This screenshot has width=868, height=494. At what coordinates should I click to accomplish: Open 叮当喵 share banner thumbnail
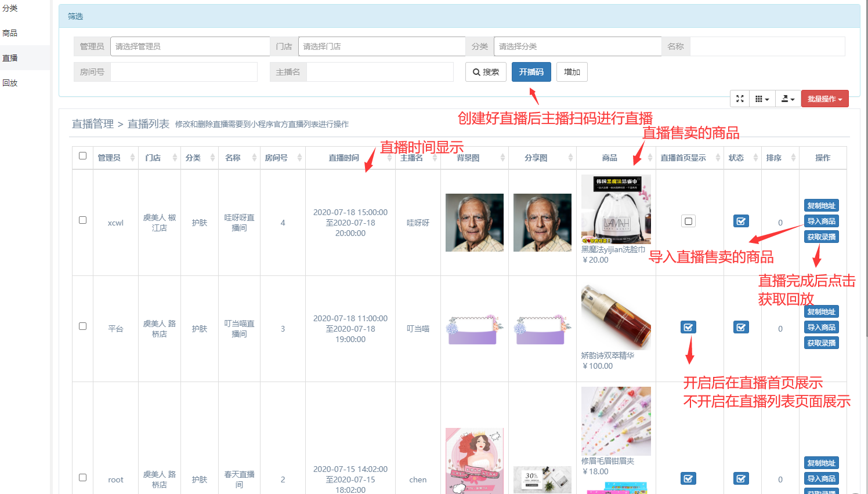coord(542,329)
